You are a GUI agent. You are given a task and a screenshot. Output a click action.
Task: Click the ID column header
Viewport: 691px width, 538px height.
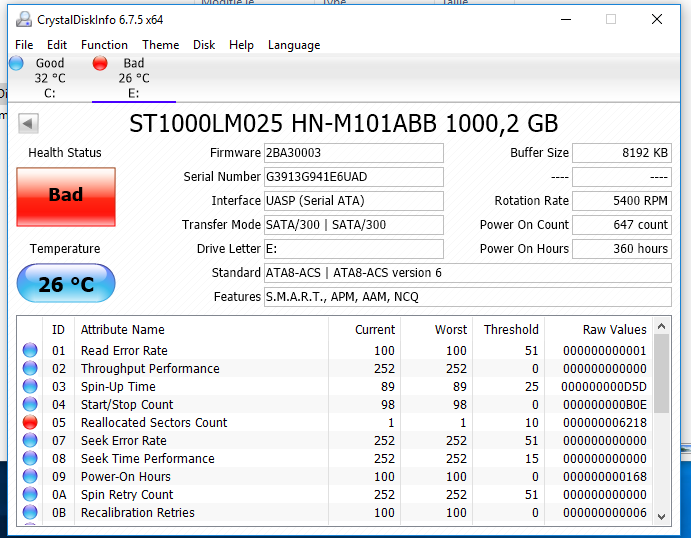click(x=58, y=330)
